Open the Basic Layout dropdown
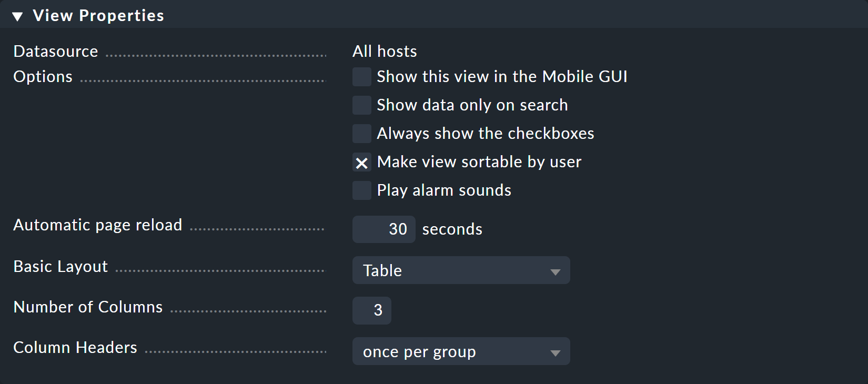 [x=461, y=270]
